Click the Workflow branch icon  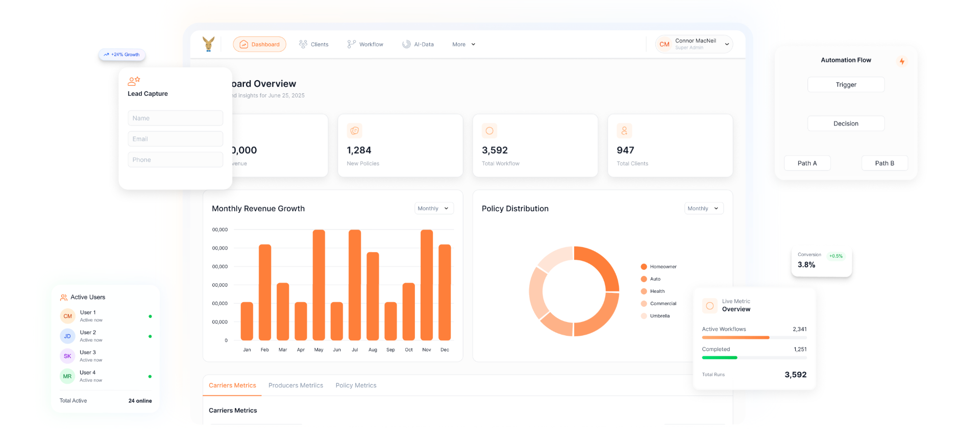click(352, 44)
